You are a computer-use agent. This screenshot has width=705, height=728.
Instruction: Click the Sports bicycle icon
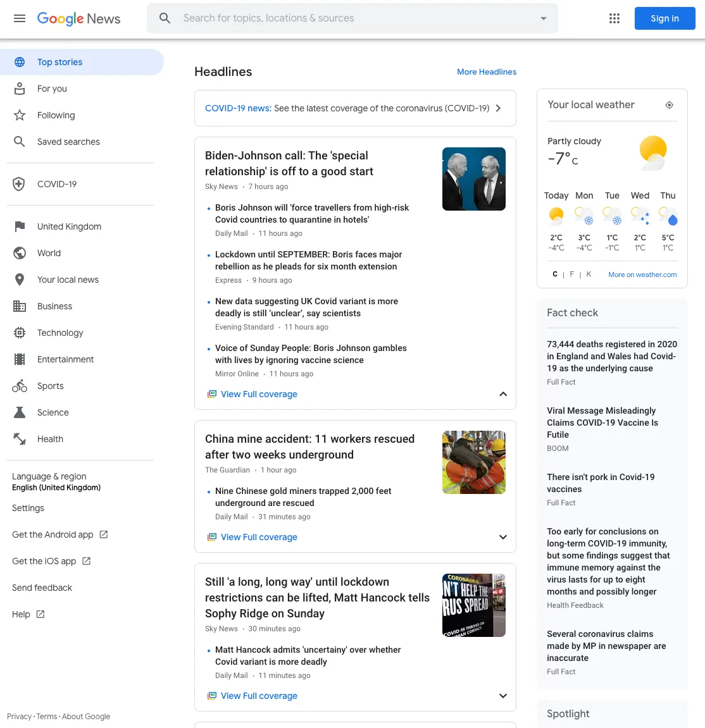[20, 386]
